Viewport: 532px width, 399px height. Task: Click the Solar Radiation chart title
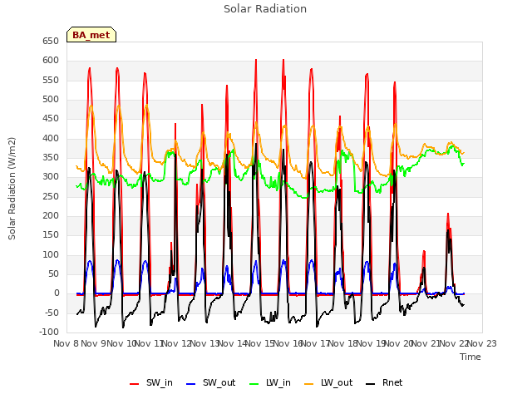pos(265,9)
